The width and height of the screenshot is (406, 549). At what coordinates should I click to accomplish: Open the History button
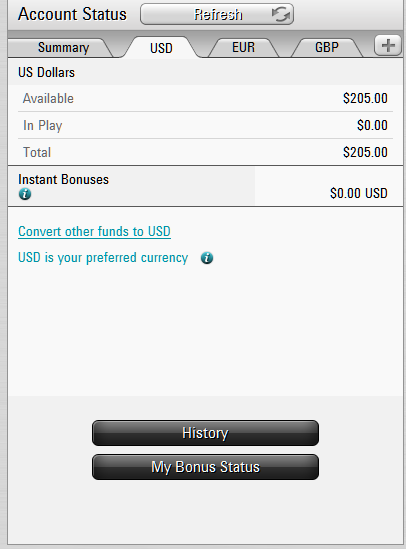[x=205, y=433]
